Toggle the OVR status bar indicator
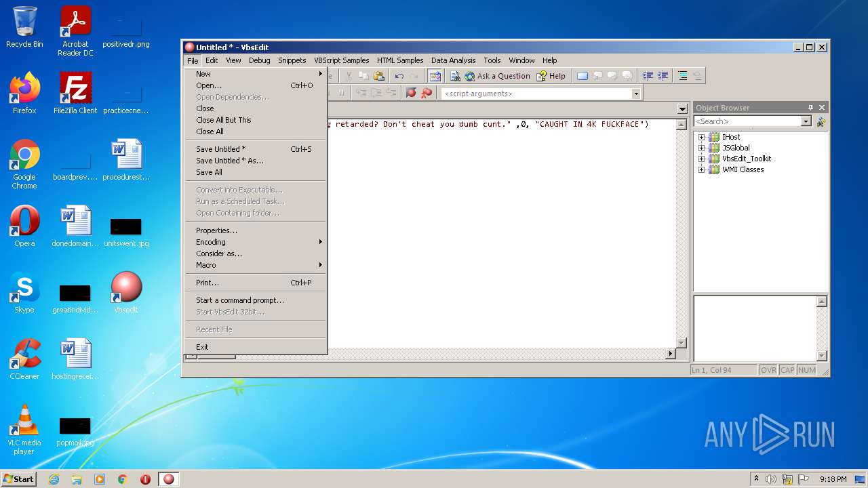868x488 pixels. click(768, 370)
